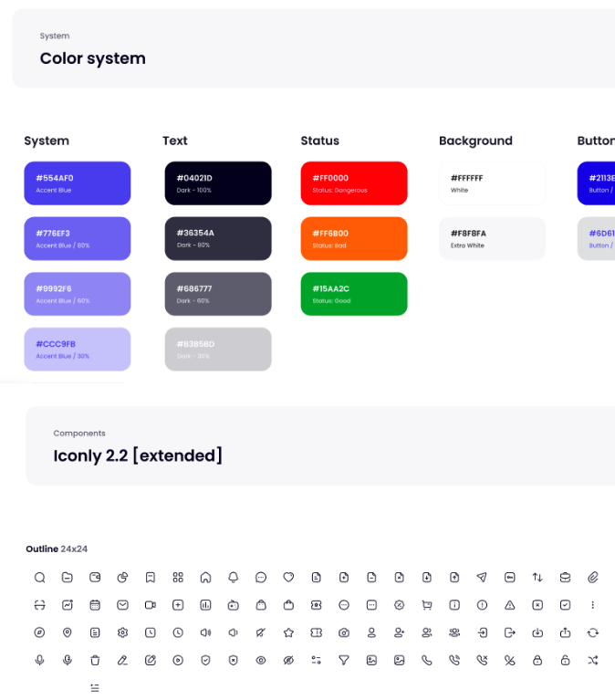Viewport: 615px width, 700px height.
Task: Select the open eye Show icon
Action: click(261, 660)
